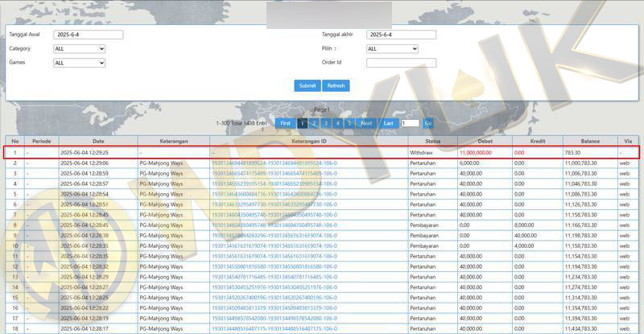
Task: Open the Keterangan ID link at 12:28:32
Action: coord(275,266)
